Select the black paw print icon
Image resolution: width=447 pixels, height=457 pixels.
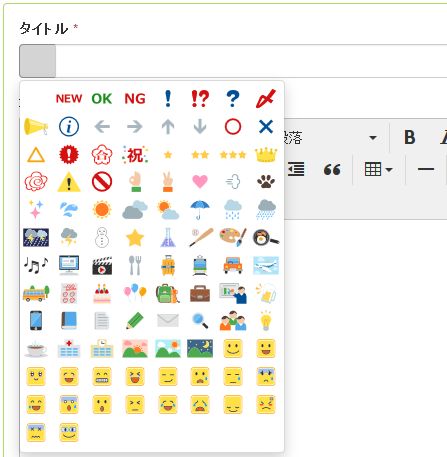point(266,182)
